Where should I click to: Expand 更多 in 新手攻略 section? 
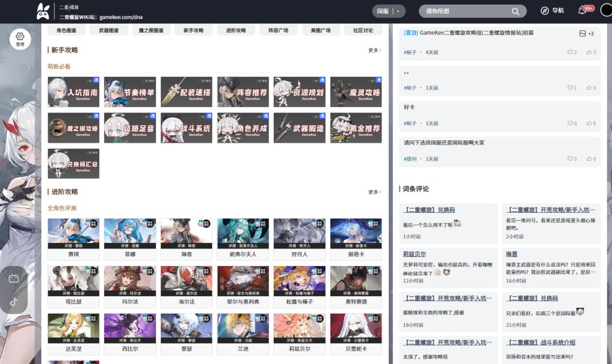point(375,50)
